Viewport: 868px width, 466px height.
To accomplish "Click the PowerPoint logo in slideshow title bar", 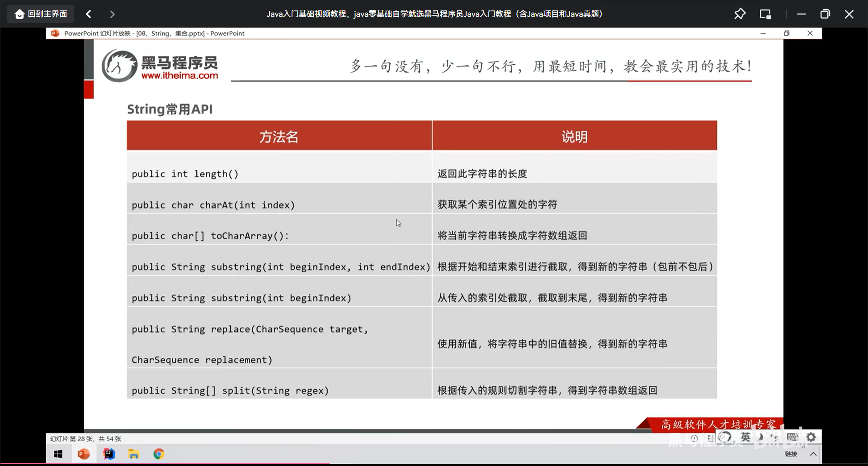I will 55,33.
